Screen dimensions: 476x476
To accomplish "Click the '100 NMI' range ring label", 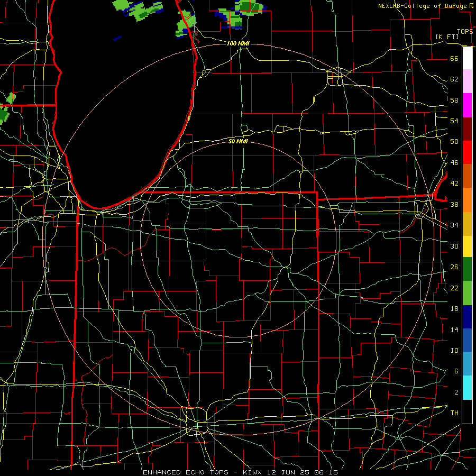I will coord(238,43).
